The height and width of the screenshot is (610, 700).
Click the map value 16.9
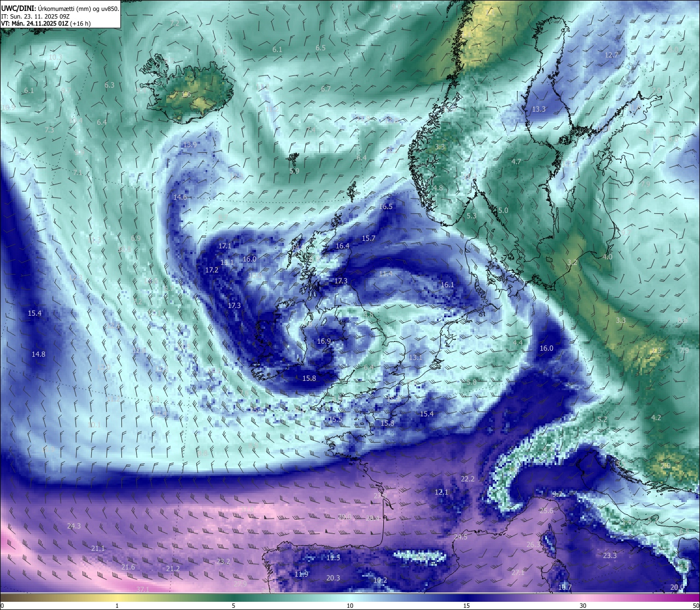324,341
